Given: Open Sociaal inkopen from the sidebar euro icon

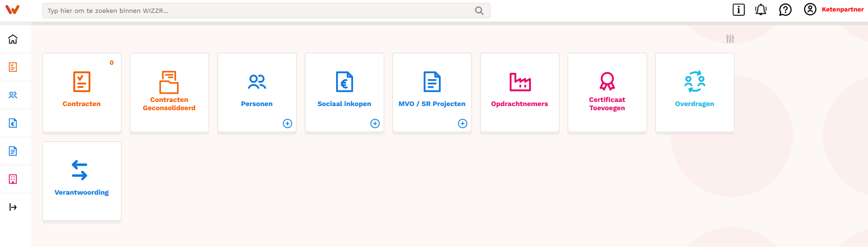Looking at the screenshot, I should pyautogui.click(x=13, y=123).
